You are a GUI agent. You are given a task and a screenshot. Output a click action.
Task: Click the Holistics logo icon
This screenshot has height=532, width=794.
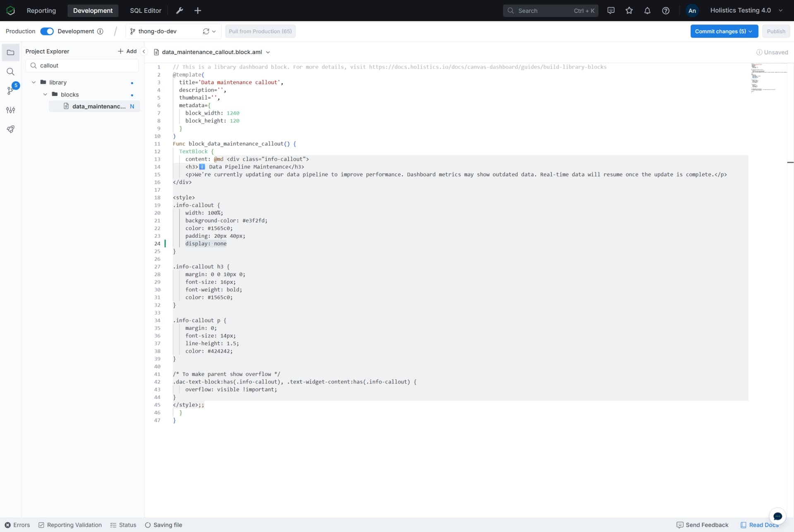(x=11, y=10)
